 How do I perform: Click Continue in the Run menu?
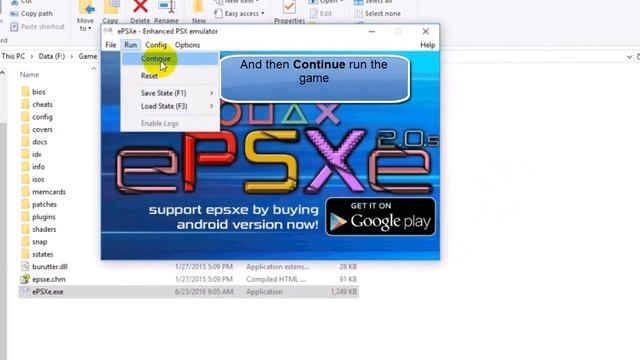170,59
